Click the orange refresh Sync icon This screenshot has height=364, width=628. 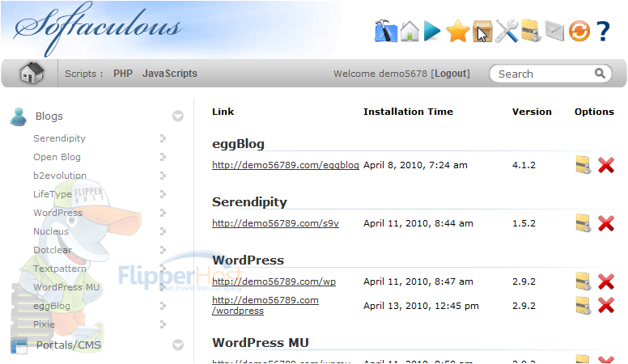coord(579,31)
